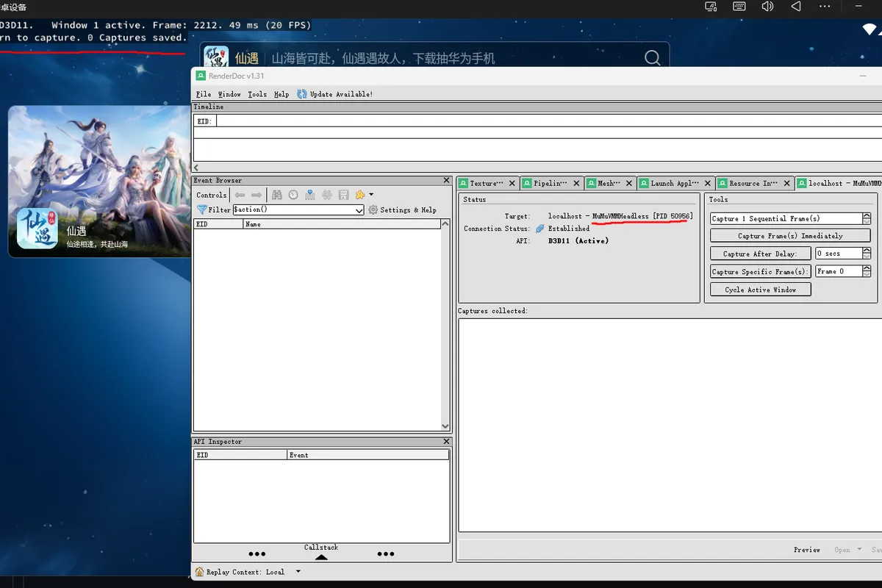882x588 pixels.
Task: Click the Settings & Help label
Action: point(408,209)
